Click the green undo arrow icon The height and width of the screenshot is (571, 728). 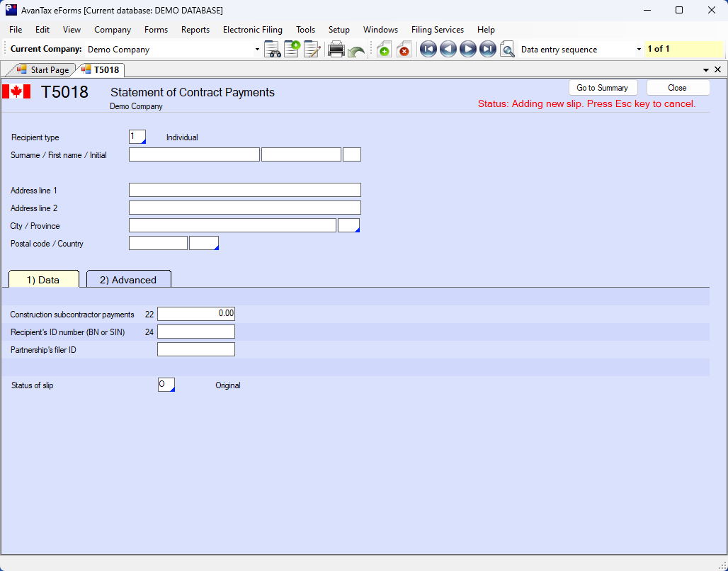[x=356, y=51]
